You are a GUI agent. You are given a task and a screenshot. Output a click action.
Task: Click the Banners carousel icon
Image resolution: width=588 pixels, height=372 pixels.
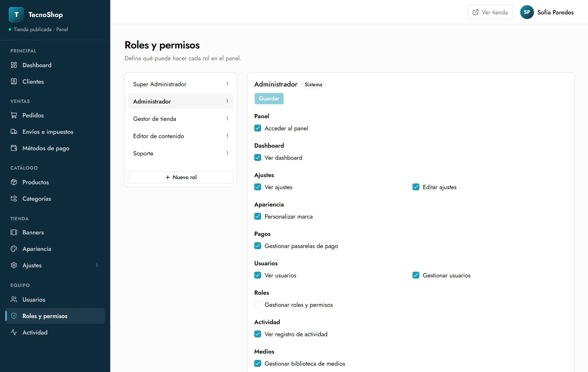tap(14, 232)
